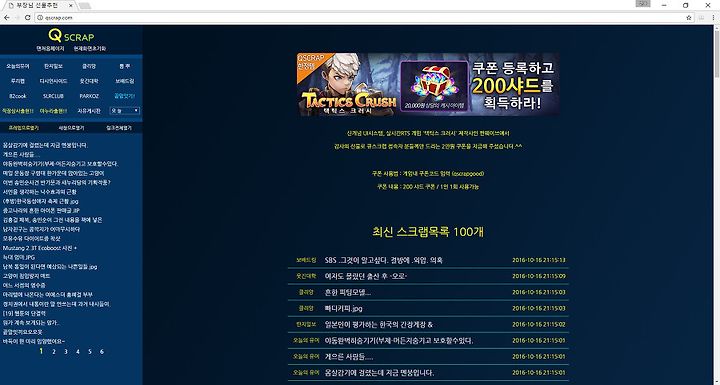Open sidebar post 늑대 엄마.JPG
The height and width of the screenshot is (385, 720).
pos(19,257)
